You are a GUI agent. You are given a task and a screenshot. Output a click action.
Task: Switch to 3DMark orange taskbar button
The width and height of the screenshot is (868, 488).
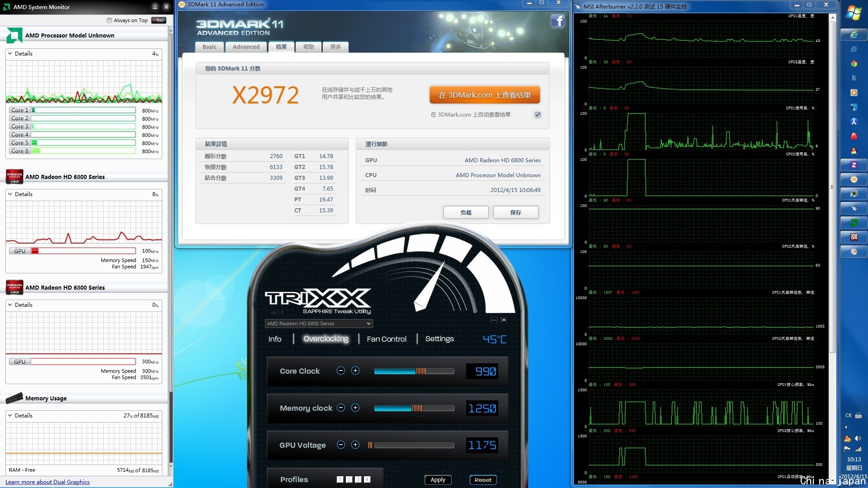[x=854, y=179]
